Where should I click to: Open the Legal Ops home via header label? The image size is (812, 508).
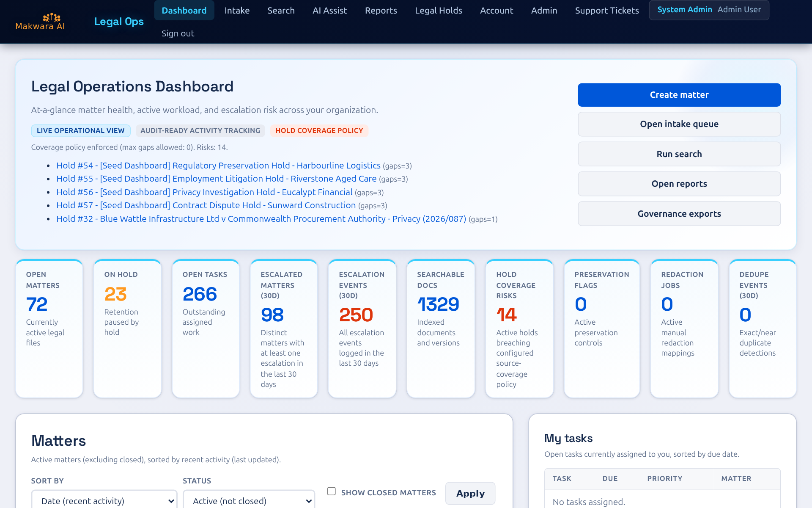click(x=119, y=21)
